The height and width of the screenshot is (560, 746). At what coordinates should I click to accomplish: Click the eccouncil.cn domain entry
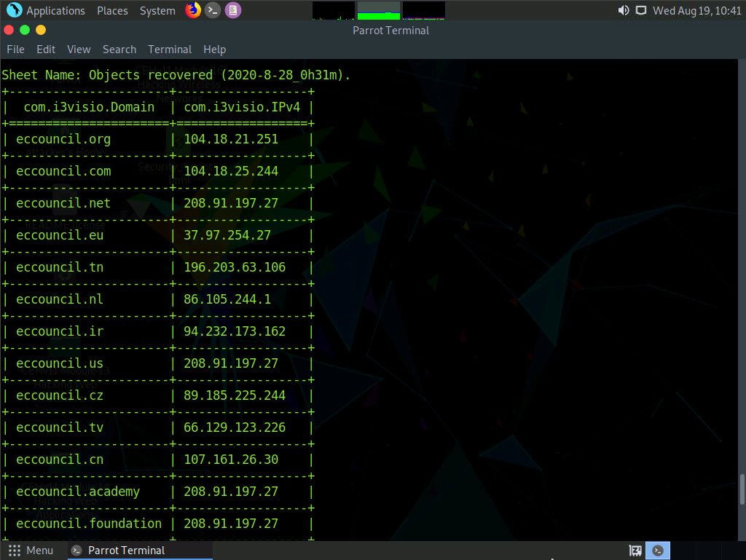tap(60, 460)
